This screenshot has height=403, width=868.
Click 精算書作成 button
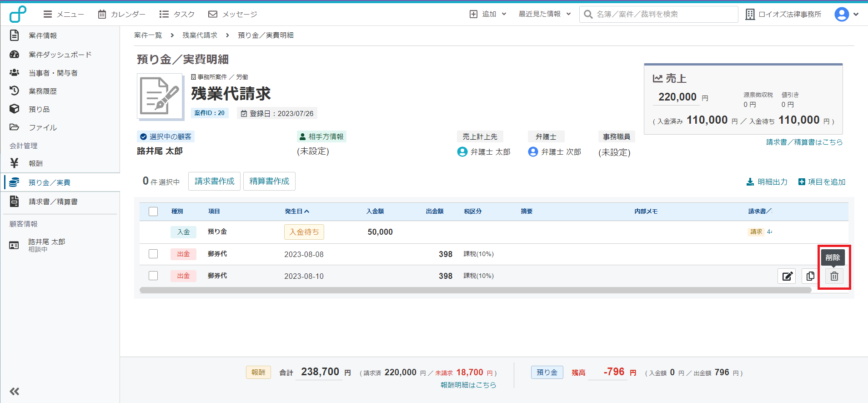tap(269, 181)
